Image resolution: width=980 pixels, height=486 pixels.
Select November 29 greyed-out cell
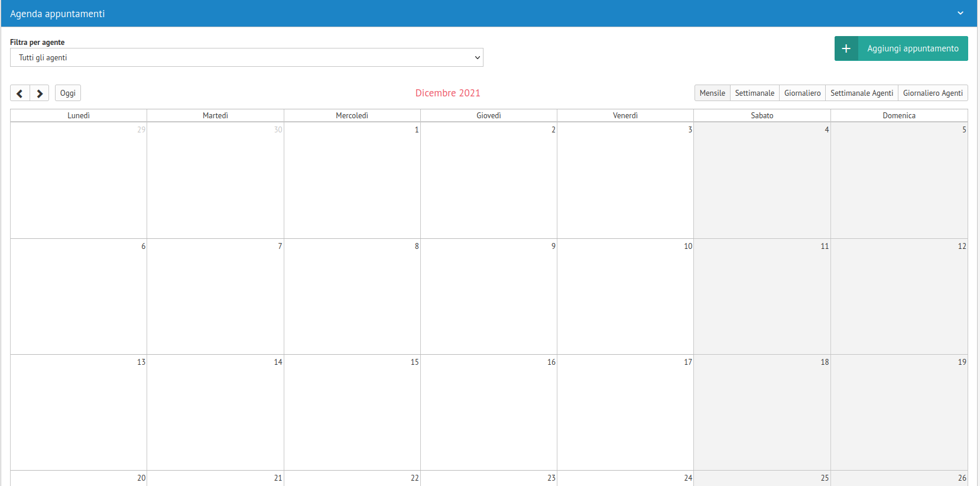79,180
